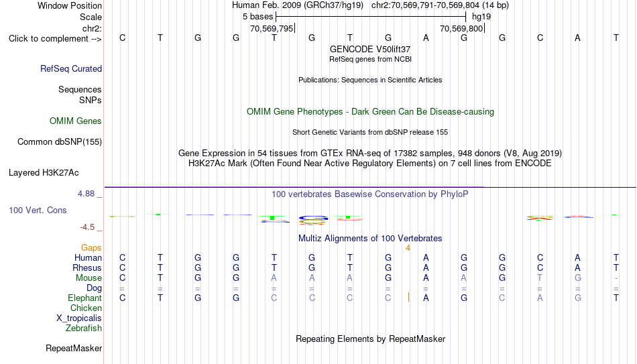Click the red conservation logo above the last C column
Image resolution: width=637 pixels, height=364 pixels.
540,218
